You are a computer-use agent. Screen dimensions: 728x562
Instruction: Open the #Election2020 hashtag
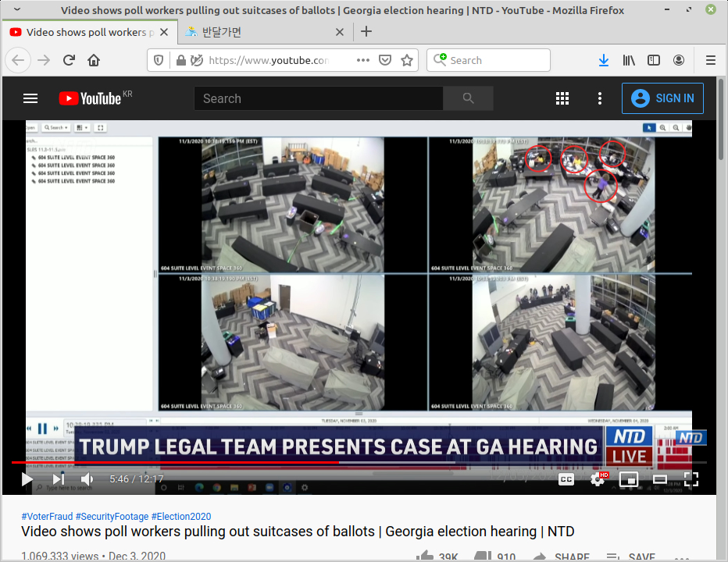(181, 517)
